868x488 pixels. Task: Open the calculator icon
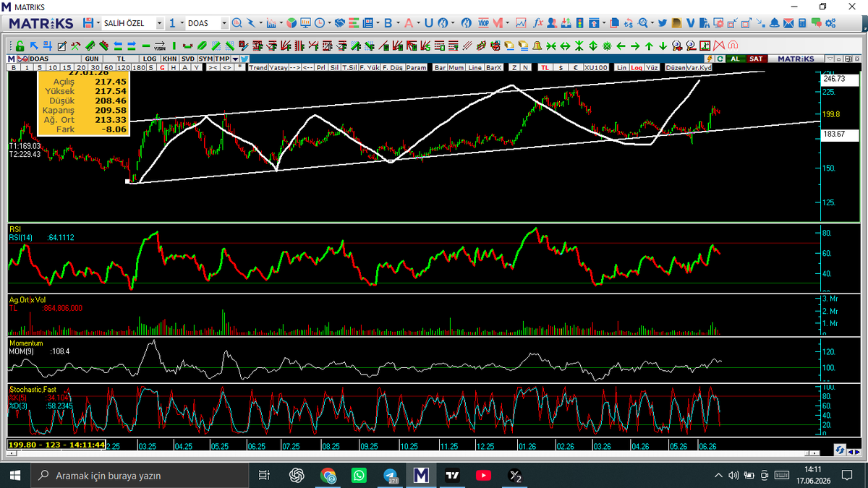(x=802, y=23)
